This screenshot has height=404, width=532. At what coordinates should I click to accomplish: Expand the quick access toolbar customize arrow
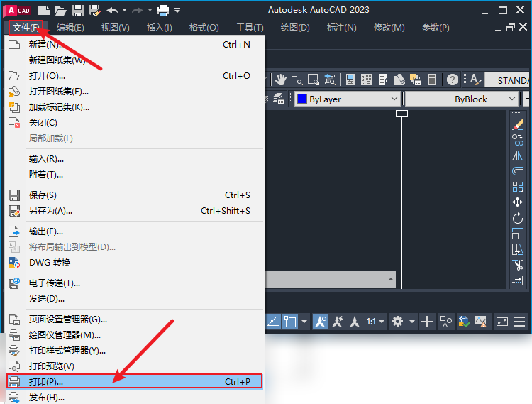(x=177, y=11)
